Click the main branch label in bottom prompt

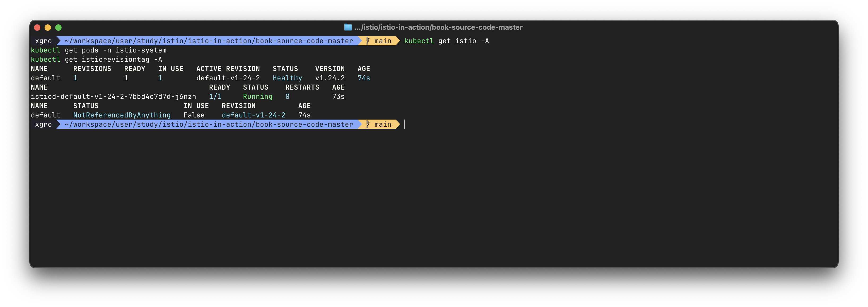coord(383,124)
